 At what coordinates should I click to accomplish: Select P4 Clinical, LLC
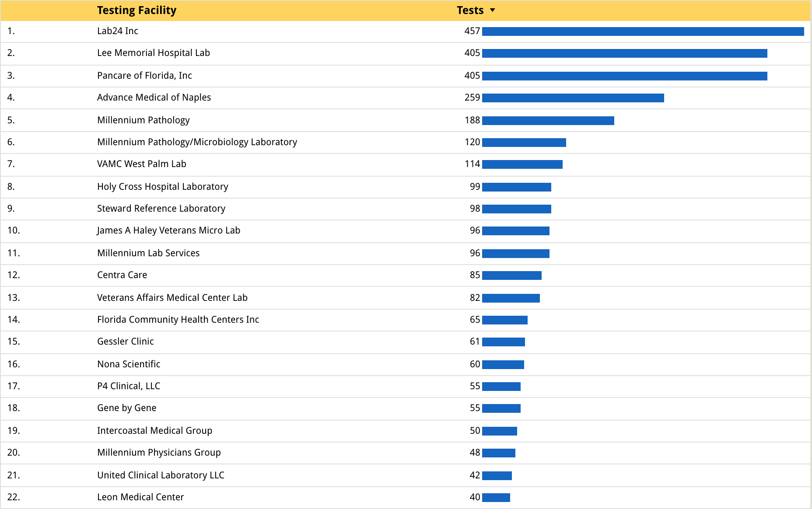pyautogui.click(x=129, y=386)
